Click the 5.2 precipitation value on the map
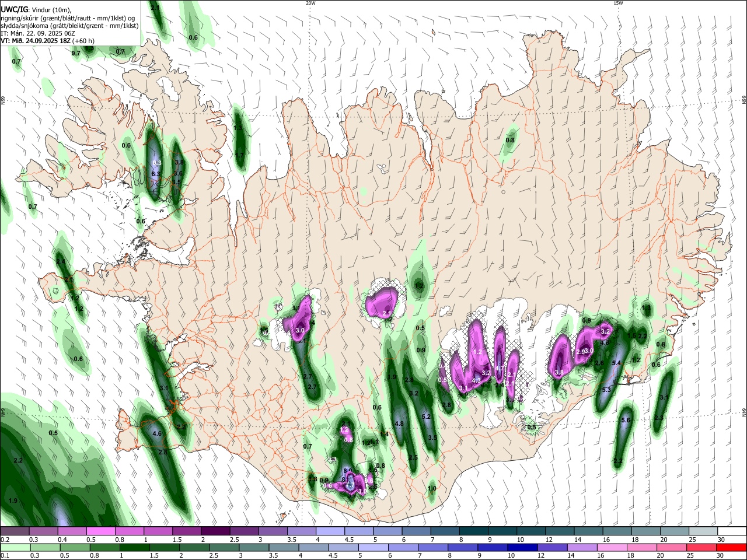Viewport: 747px width, 560px height. coord(426,416)
